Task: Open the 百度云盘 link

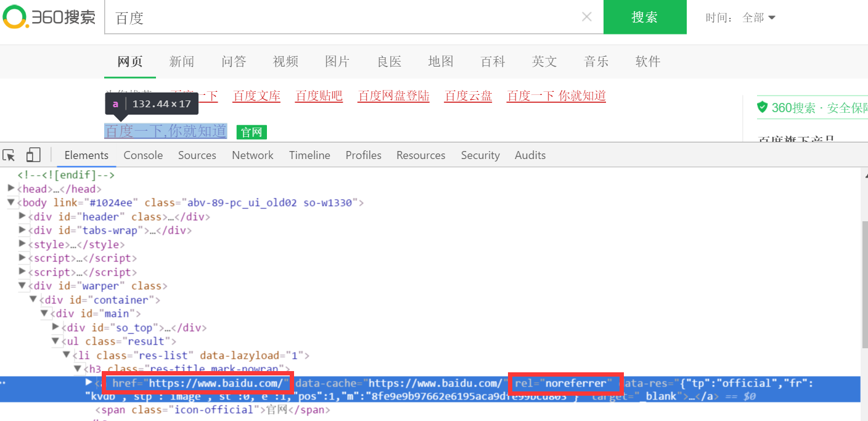Action: point(469,96)
